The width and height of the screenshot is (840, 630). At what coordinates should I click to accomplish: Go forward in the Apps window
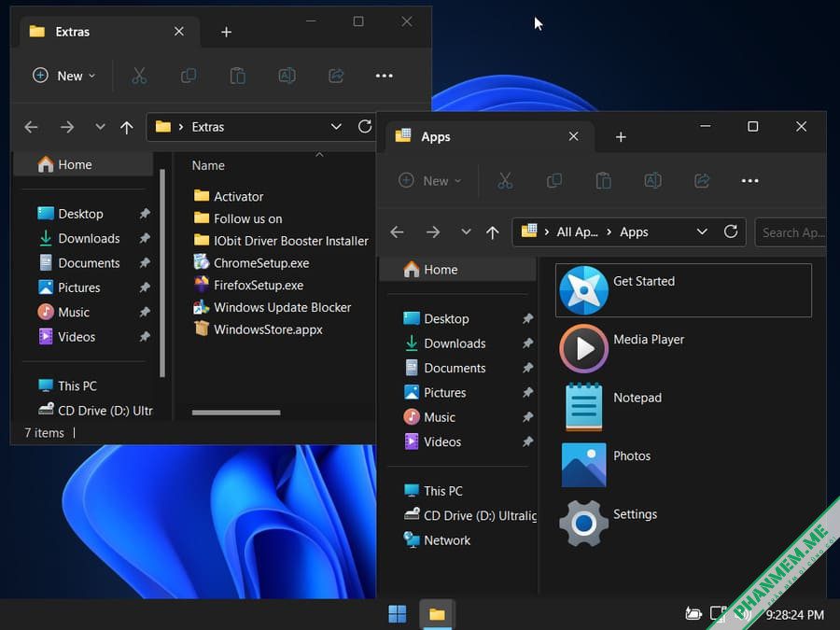(x=433, y=232)
